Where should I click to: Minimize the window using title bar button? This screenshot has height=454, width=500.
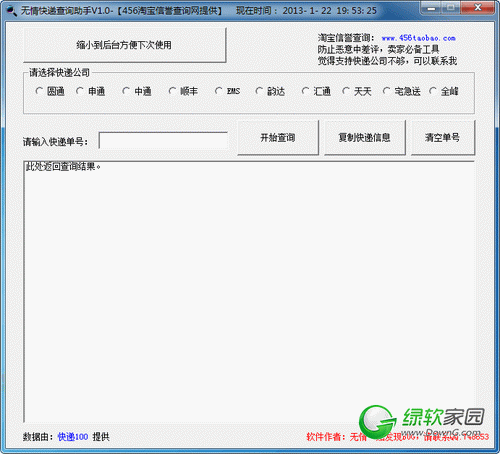(x=431, y=8)
